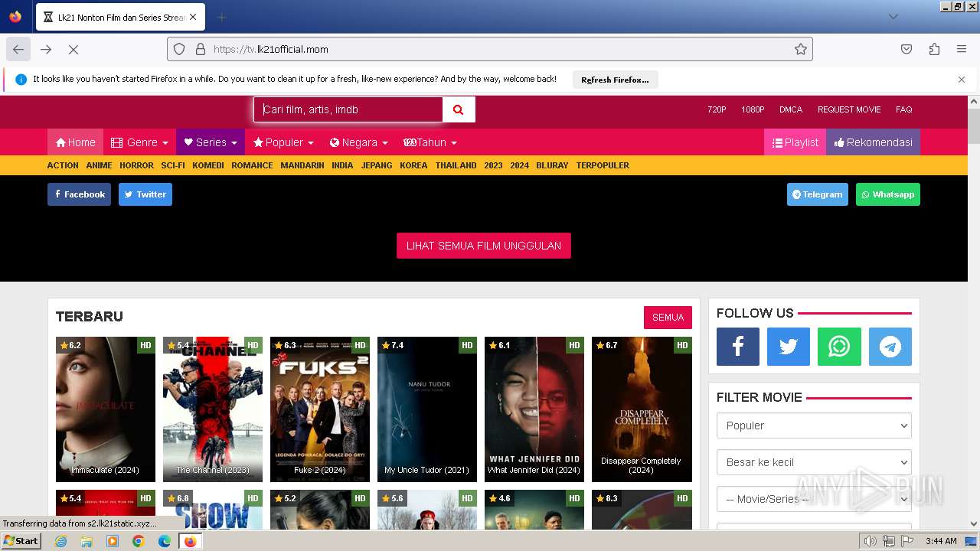
Task: Open the 720P quality link
Action: pos(717,109)
